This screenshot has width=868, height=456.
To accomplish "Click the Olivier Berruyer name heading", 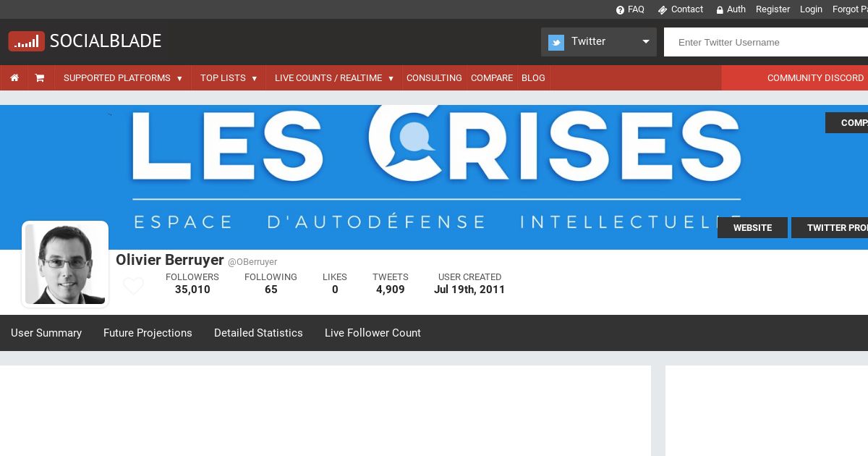I will (x=170, y=260).
